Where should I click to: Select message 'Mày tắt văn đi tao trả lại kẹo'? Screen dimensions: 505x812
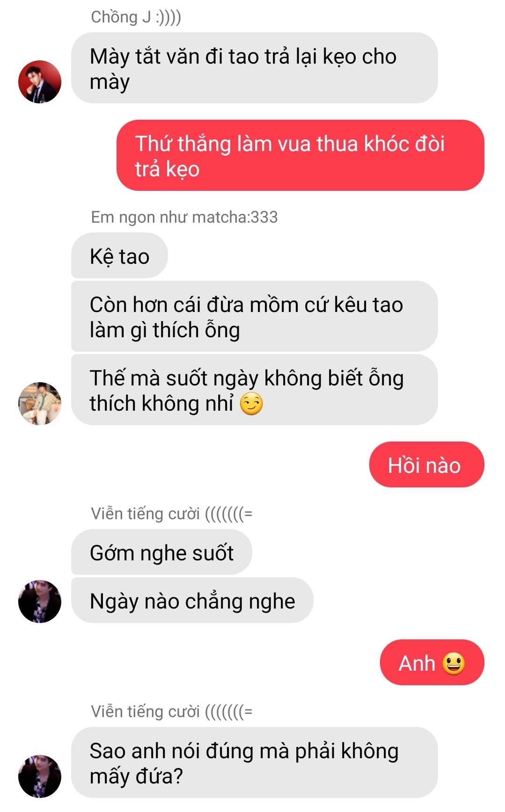tap(254, 68)
